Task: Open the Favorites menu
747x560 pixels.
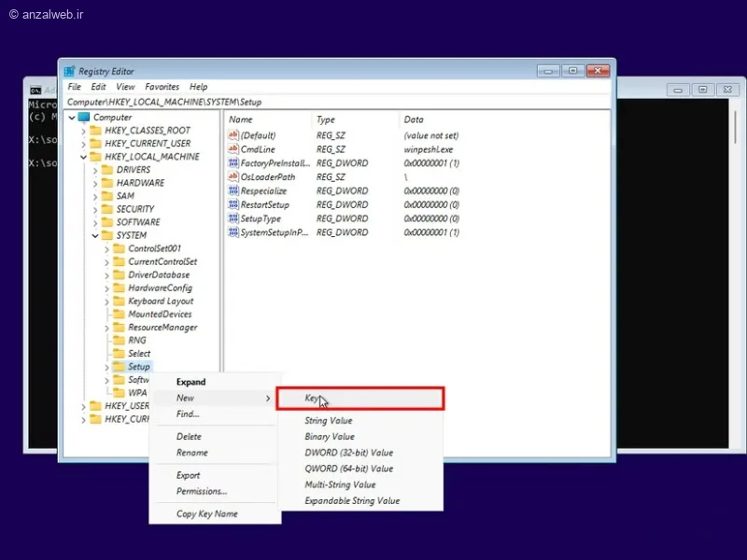Action: coord(162,87)
